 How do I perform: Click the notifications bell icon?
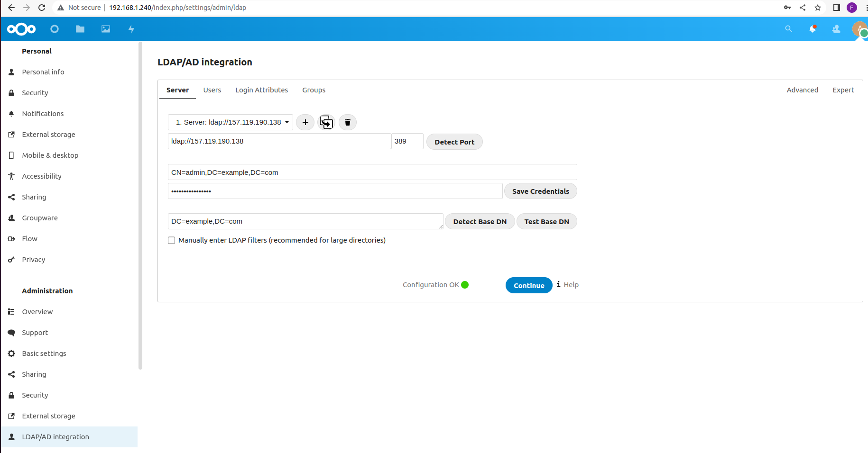813,29
